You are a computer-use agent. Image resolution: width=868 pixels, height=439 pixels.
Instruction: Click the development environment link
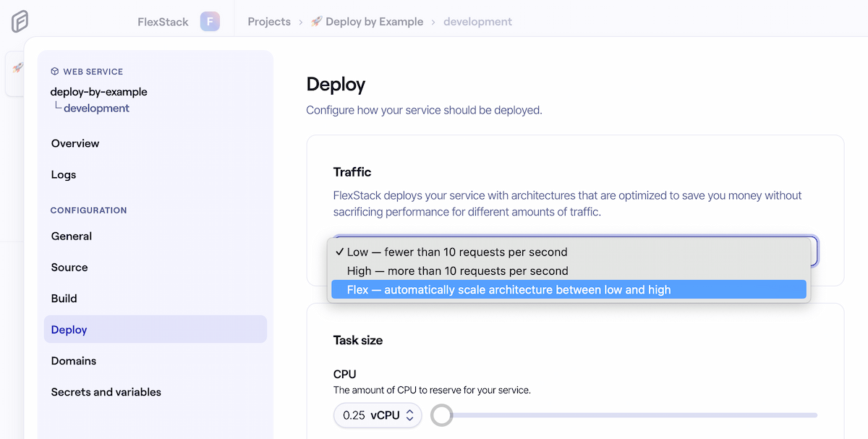click(477, 22)
